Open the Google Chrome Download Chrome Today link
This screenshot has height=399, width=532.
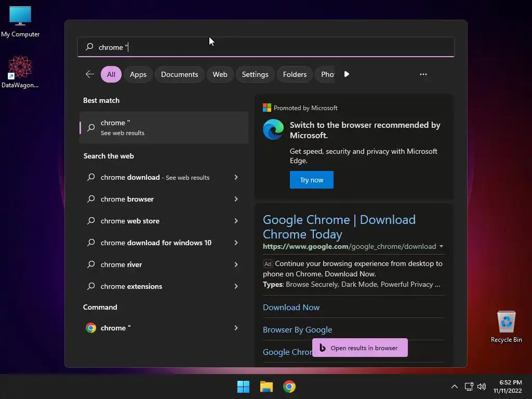point(339,227)
